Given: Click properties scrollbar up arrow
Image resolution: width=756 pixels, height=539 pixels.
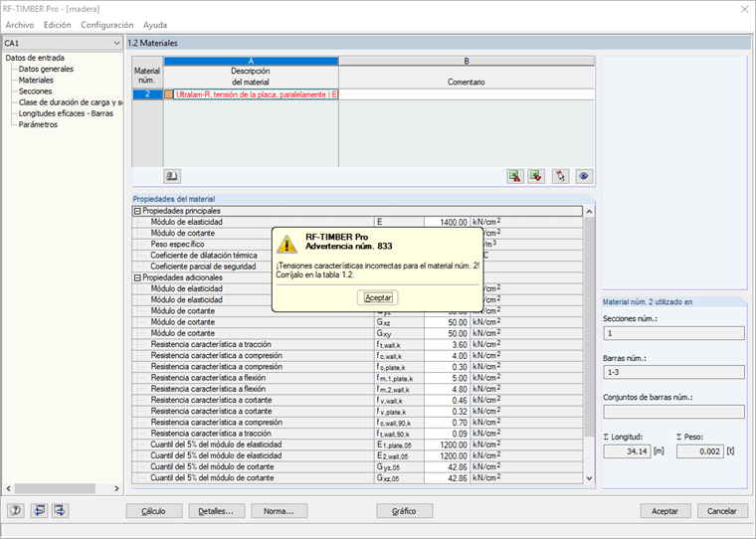Looking at the screenshot, I should click(x=589, y=212).
